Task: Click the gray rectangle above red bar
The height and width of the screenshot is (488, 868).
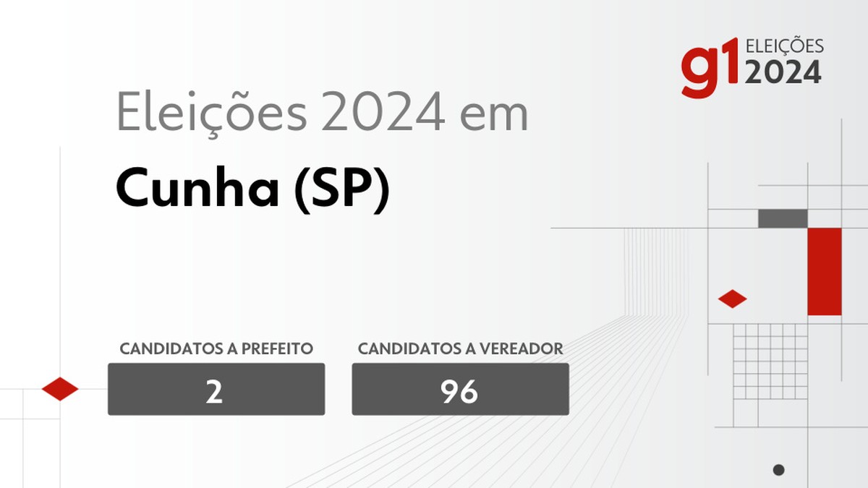Action: 783,218
